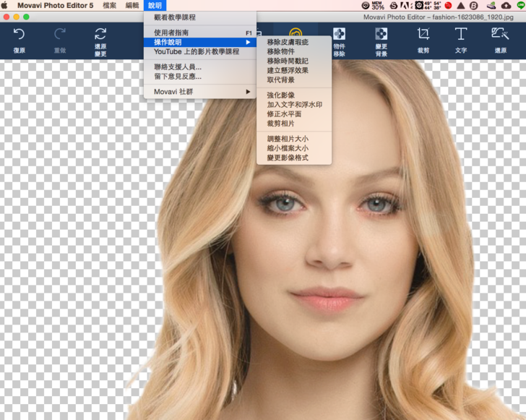The image size is (526, 420).
Task: Select the 物件移除 (Object Removal) tool
Action: point(339,34)
